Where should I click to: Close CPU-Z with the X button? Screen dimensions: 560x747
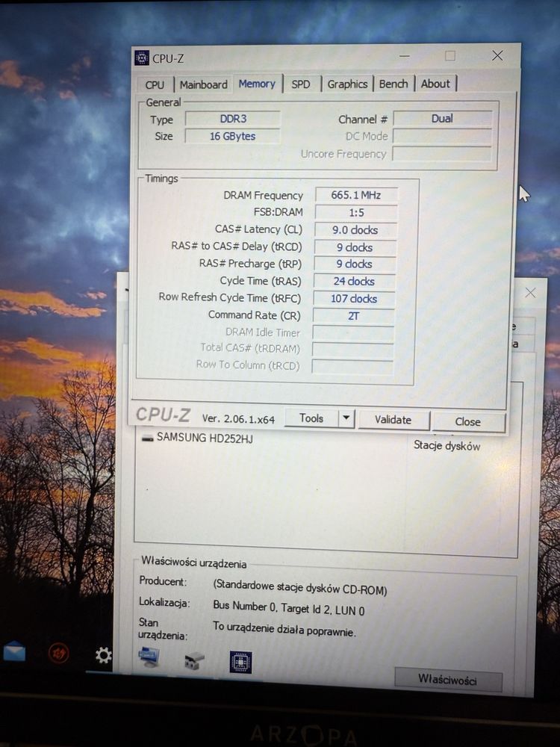pos(497,56)
